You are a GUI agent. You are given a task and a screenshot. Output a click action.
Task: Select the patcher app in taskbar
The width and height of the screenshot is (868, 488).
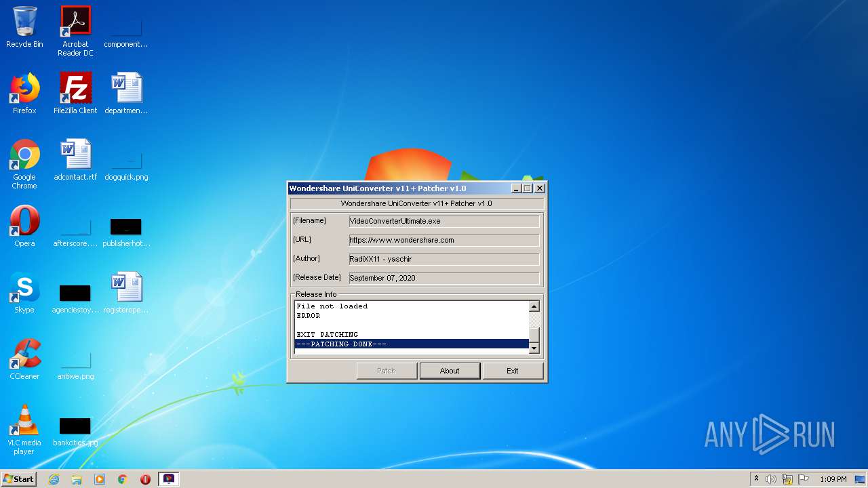169,479
